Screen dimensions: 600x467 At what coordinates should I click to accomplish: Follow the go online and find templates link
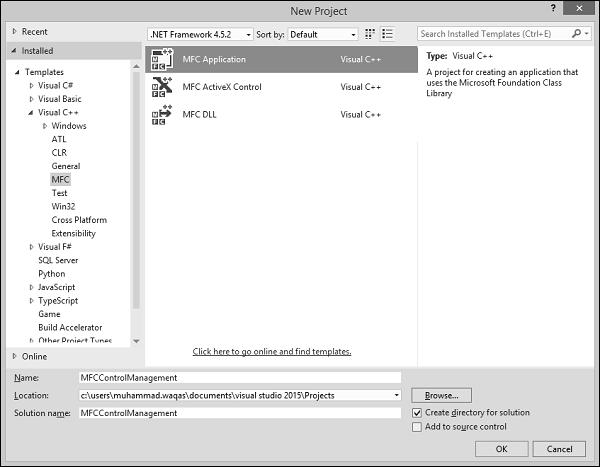click(272, 351)
